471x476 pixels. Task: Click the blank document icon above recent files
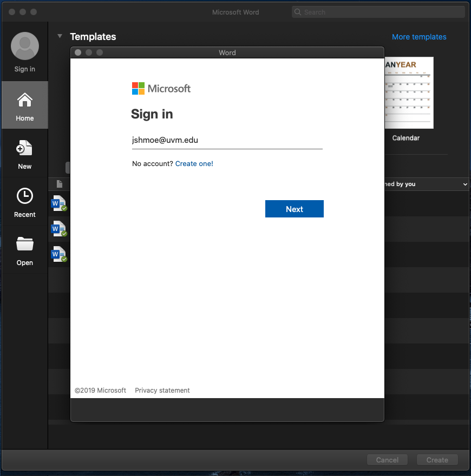coord(59,184)
